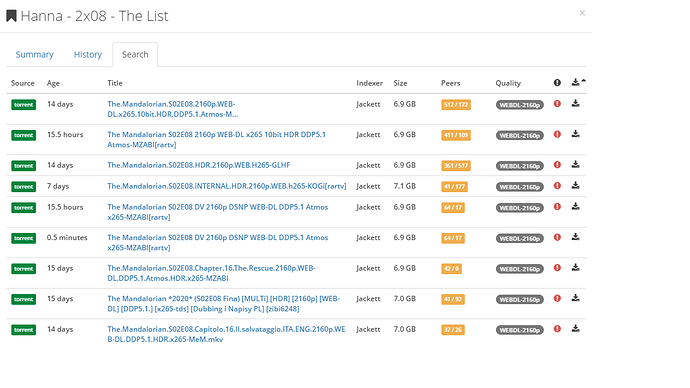Open the Chapter.16.The.Rescue title link

211,273
